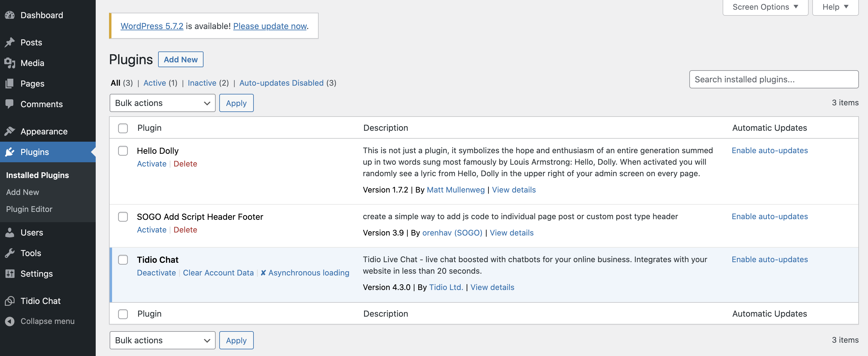This screenshot has height=356, width=868.
Task: Select Installed Plugins submenu item
Action: coord(37,175)
